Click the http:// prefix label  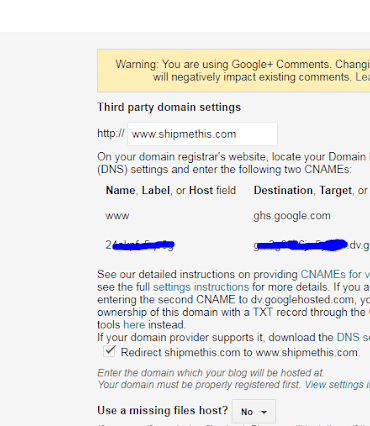point(111,133)
